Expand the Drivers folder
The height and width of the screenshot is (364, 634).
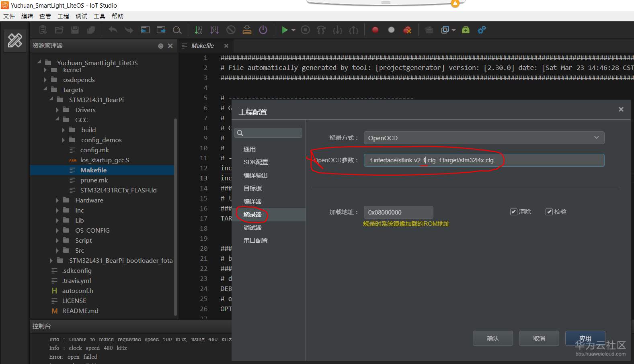point(57,110)
